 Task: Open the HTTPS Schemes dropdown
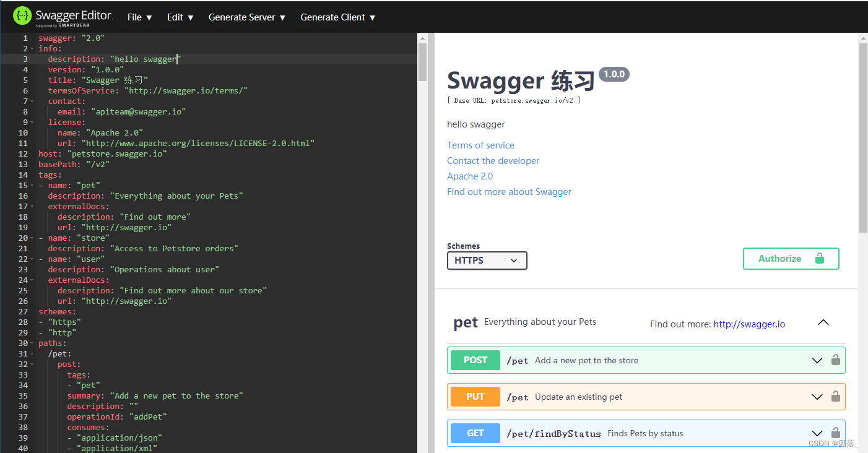click(487, 261)
